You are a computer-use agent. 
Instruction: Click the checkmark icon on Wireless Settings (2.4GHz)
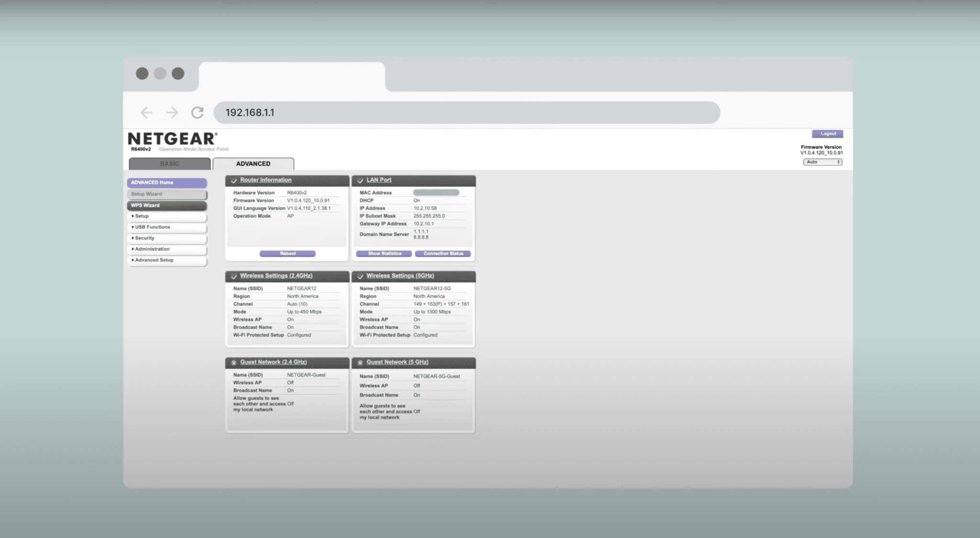coord(234,277)
